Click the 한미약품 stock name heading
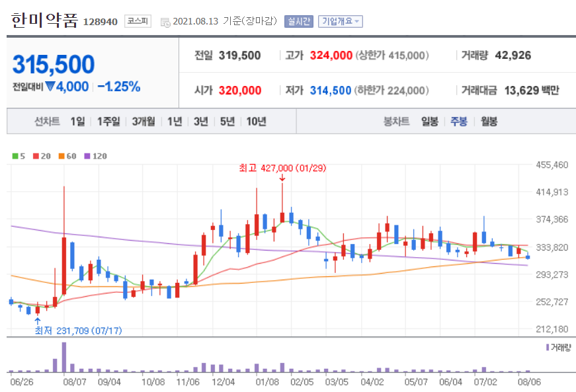Viewport: 576px width, 392px height. [x=44, y=20]
